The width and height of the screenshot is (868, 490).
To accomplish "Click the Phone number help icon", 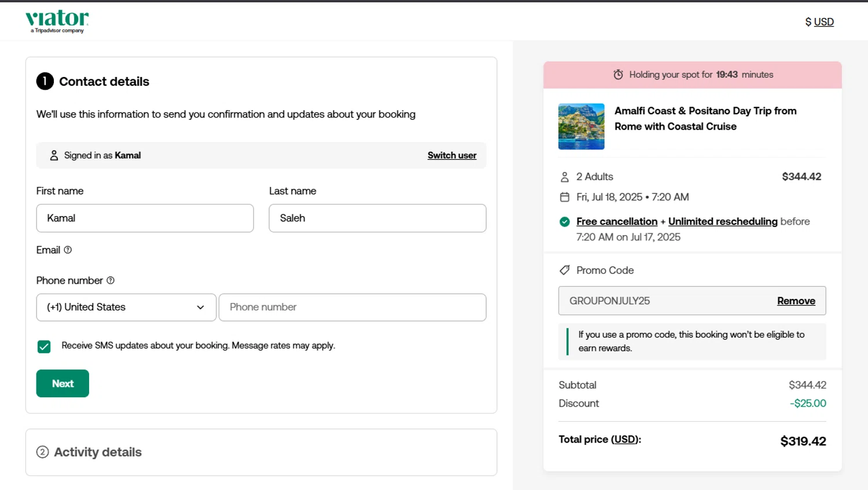I will click(x=111, y=280).
